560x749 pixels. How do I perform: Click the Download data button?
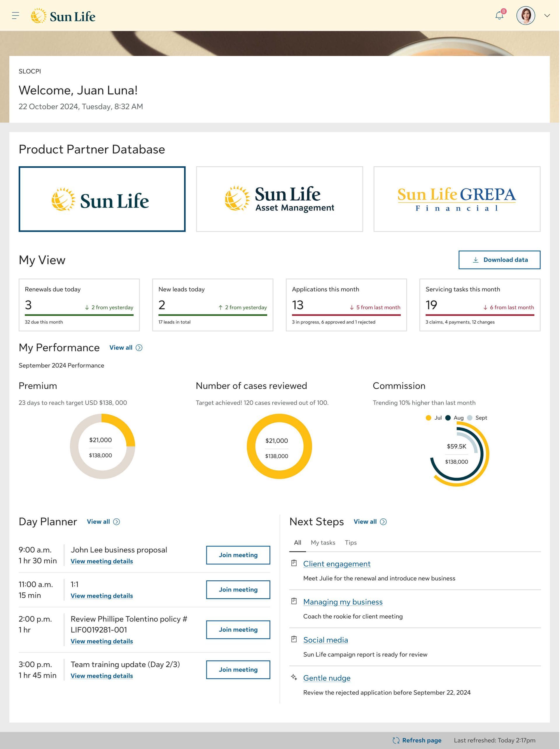click(499, 260)
